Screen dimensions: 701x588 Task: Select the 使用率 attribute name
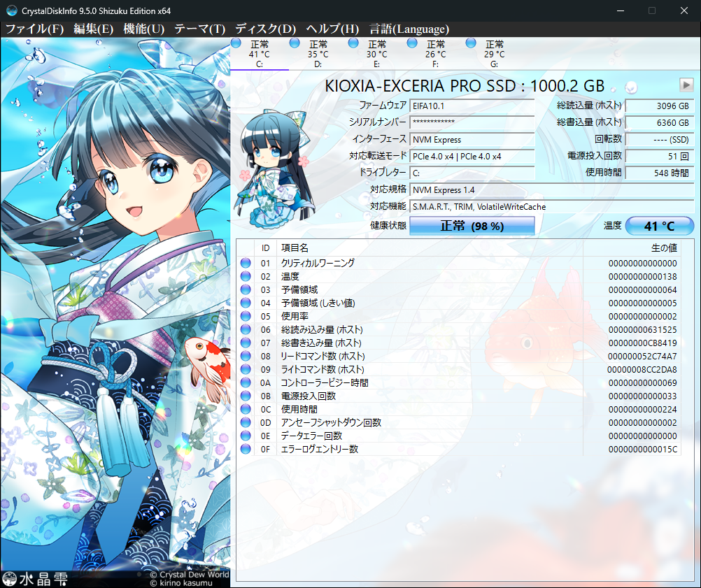tap(295, 316)
